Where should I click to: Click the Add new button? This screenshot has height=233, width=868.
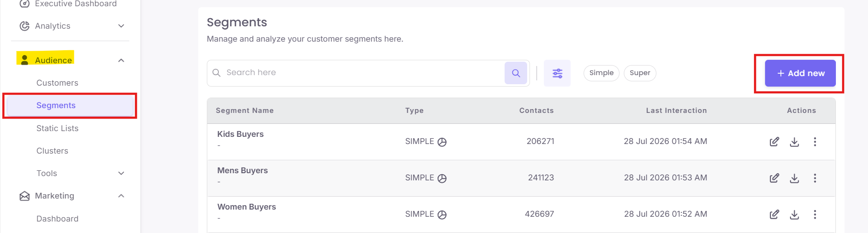[x=800, y=73]
